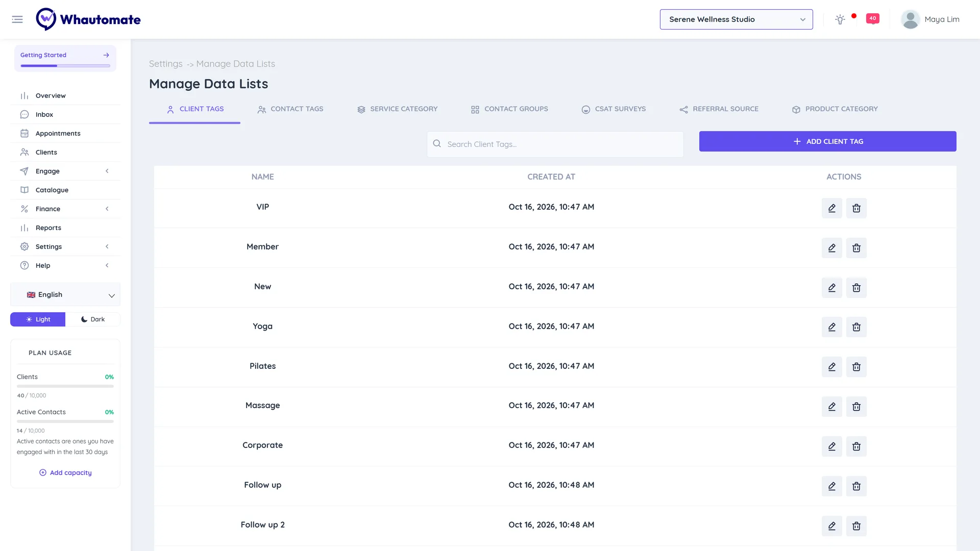980x551 pixels.
Task: Go to Catalogue in the sidebar
Action: tap(65, 190)
